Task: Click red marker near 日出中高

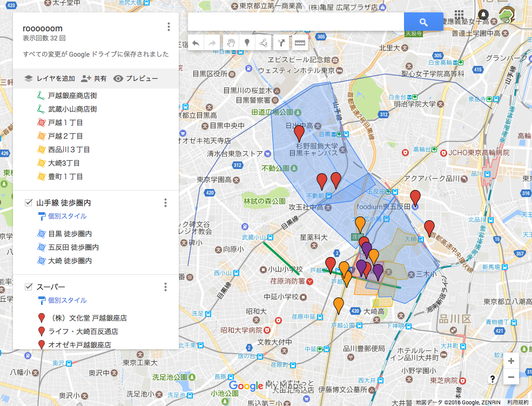Action: click(x=299, y=133)
